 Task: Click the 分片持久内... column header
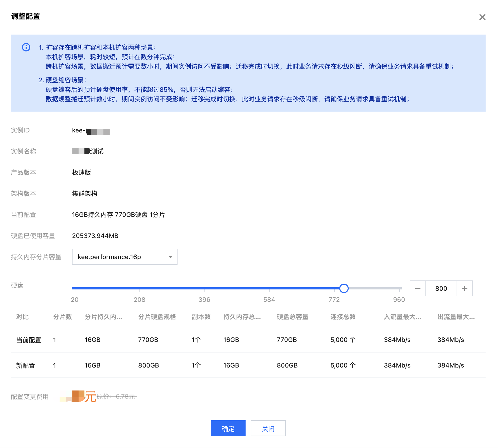click(x=103, y=317)
